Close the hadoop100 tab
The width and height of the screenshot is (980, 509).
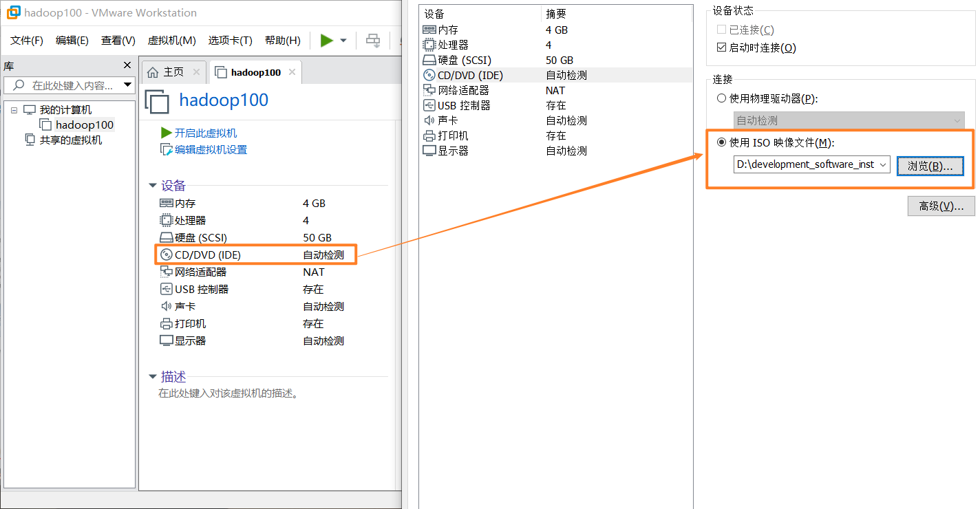[x=292, y=72]
